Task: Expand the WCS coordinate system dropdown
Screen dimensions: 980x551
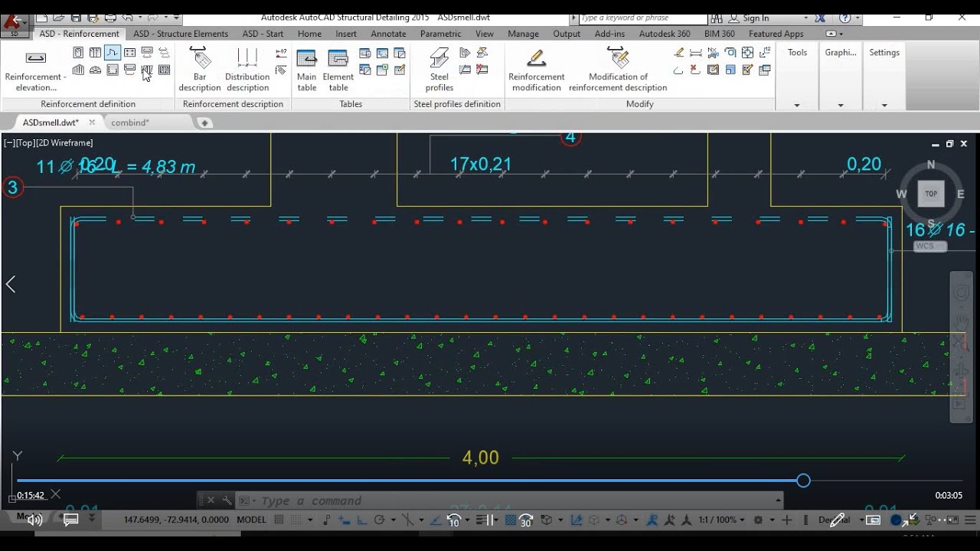Action: [930, 246]
